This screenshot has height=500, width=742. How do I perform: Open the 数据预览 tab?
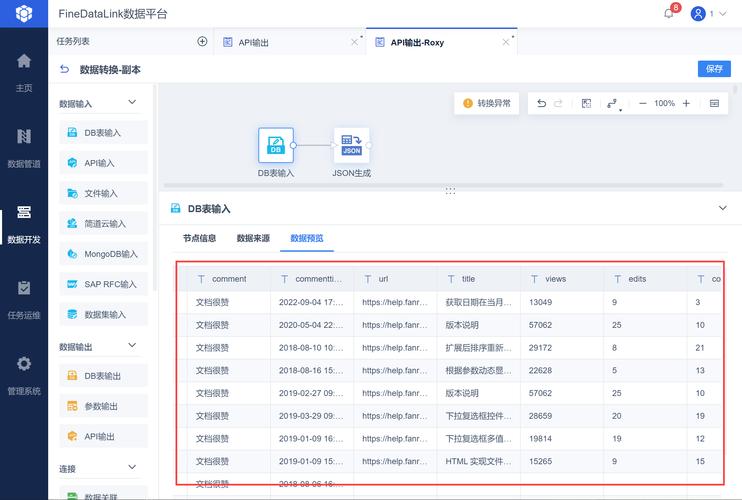(x=307, y=238)
